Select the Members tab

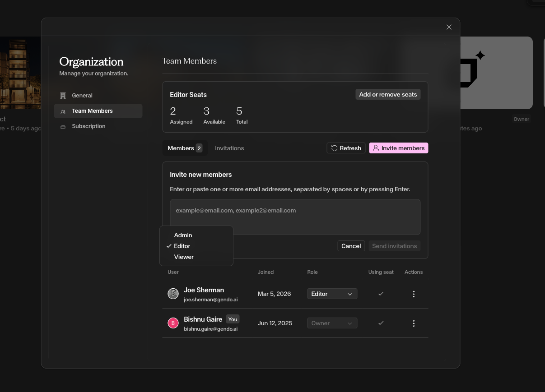click(x=185, y=148)
